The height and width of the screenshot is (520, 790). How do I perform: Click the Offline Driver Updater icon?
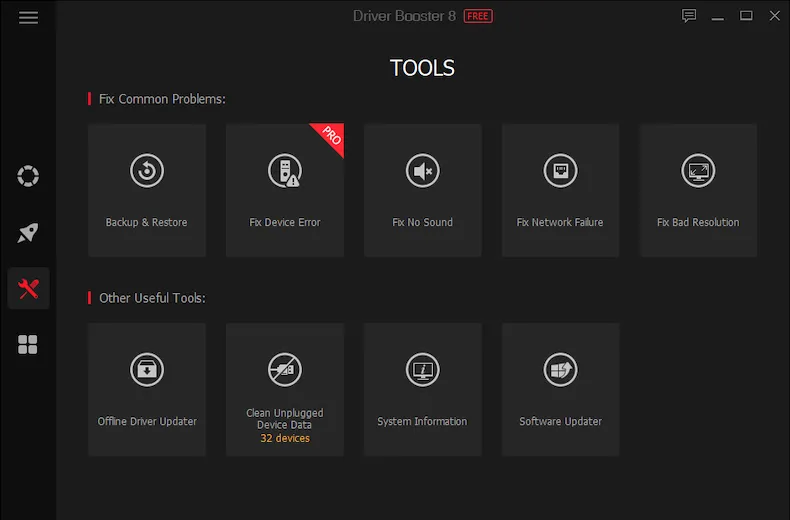pos(147,369)
